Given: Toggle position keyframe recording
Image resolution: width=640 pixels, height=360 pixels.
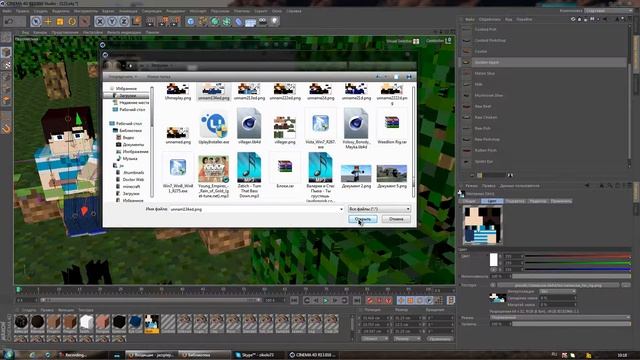Looking at the screenshot, I should [401, 300].
